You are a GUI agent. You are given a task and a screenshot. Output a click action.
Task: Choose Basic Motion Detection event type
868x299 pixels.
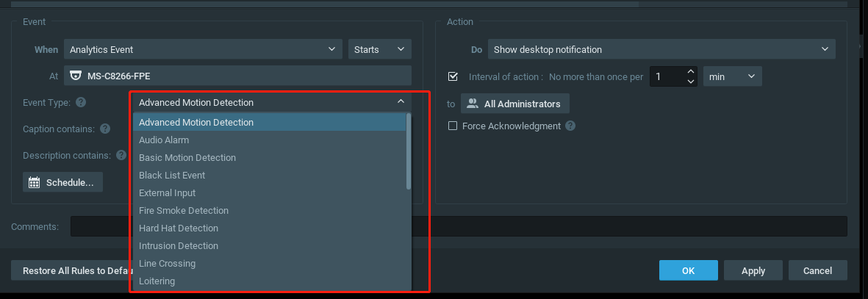click(x=270, y=158)
